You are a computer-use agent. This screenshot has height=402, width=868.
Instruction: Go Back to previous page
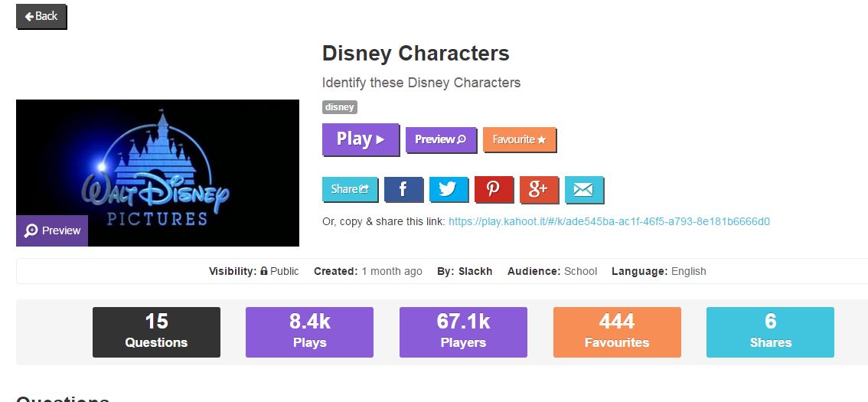(41, 16)
